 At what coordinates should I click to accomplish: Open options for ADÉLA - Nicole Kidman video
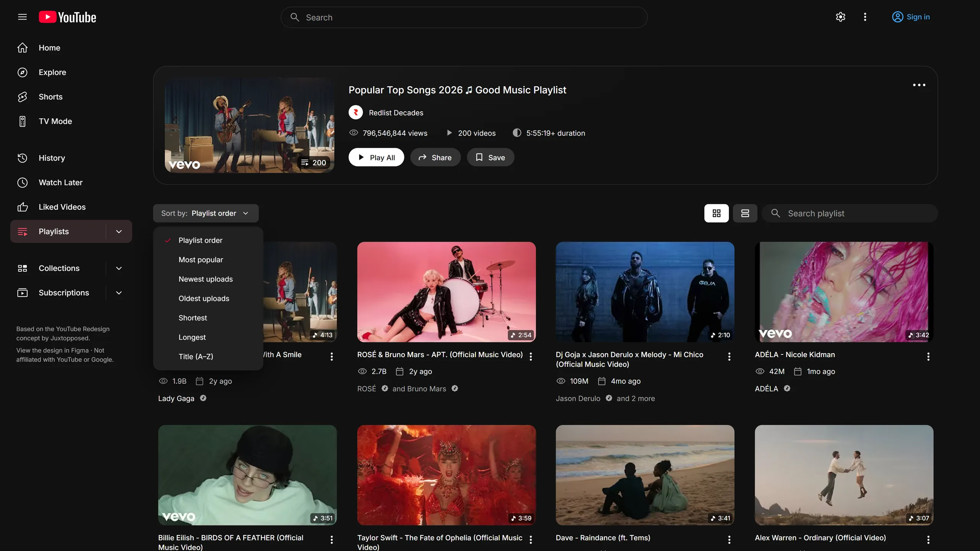[x=928, y=357]
